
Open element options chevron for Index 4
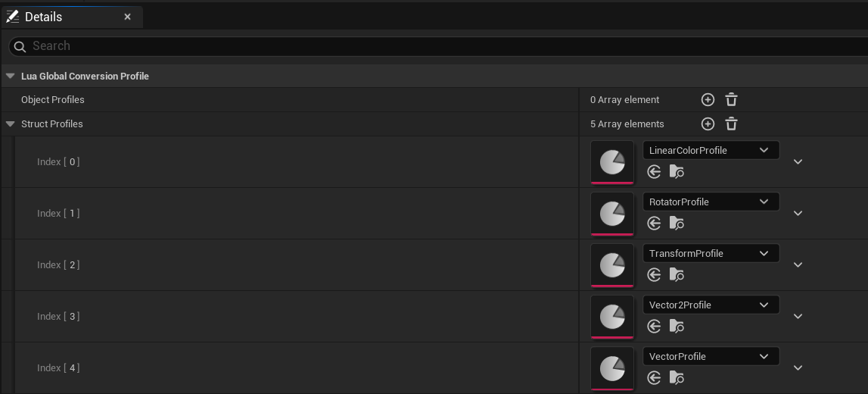[798, 368]
